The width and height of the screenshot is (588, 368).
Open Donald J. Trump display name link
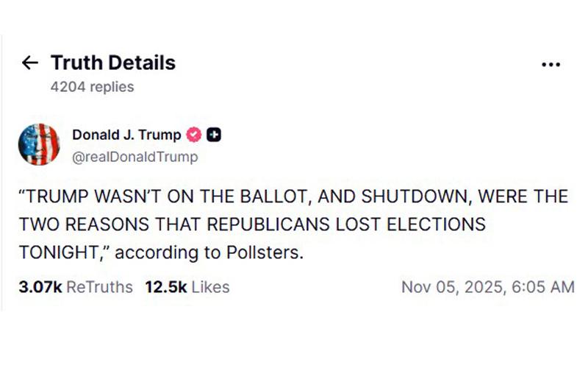coord(126,135)
